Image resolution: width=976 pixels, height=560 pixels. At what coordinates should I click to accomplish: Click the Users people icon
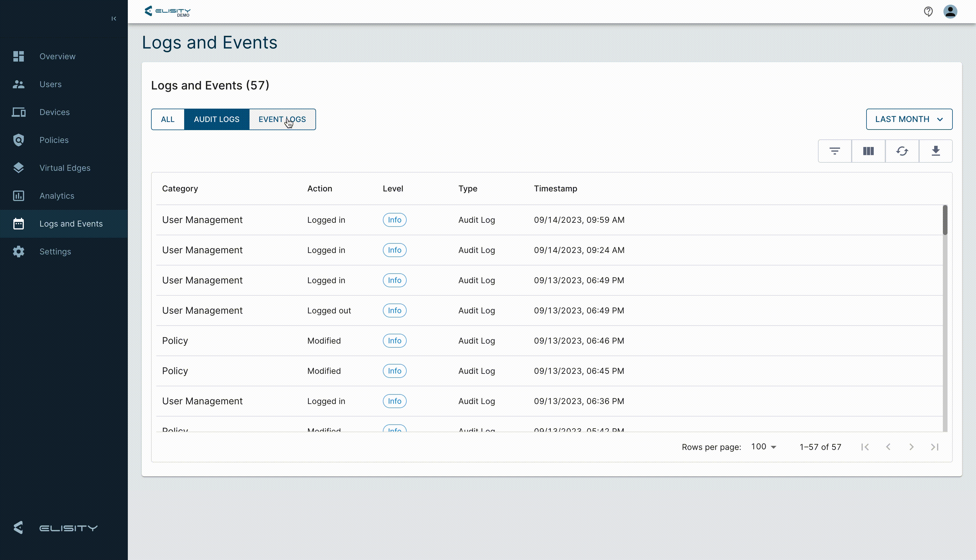[x=19, y=84]
